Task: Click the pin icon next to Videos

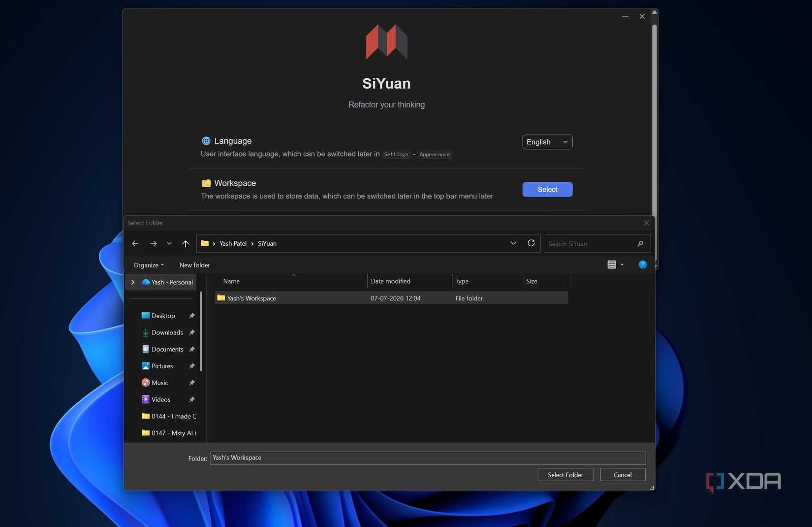Action: 192,399
